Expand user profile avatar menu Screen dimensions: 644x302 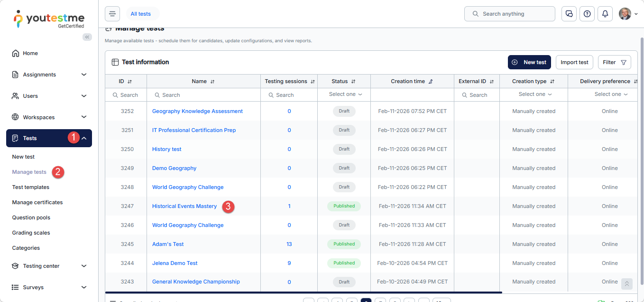628,14
